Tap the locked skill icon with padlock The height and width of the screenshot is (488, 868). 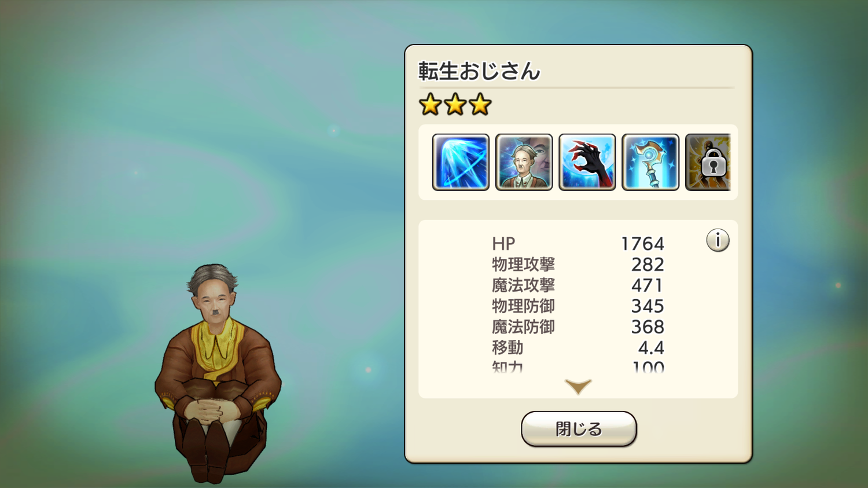708,162
